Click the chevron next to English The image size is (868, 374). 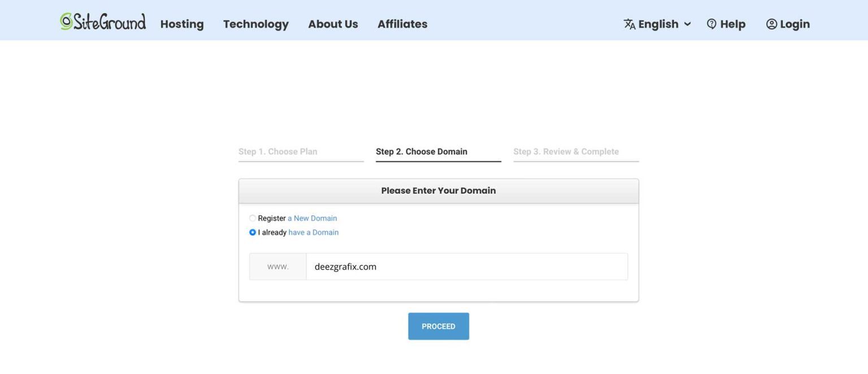tap(687, 24)
